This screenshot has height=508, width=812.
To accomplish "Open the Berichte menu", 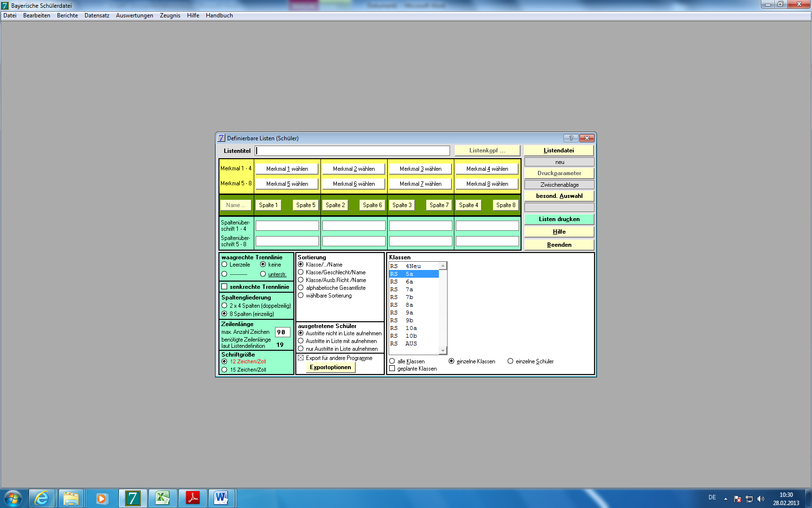I will coord(67,15).
